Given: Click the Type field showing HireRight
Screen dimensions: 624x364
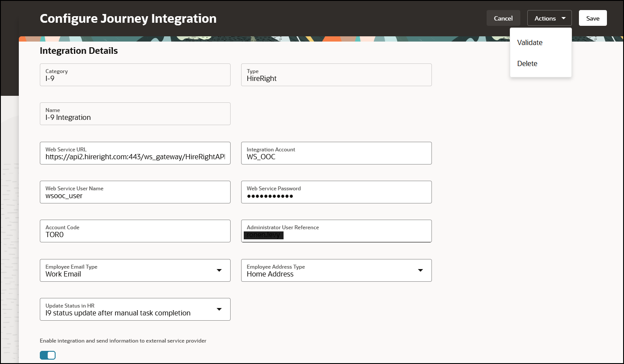Looking at the screenshot, I should click(336, 75).
